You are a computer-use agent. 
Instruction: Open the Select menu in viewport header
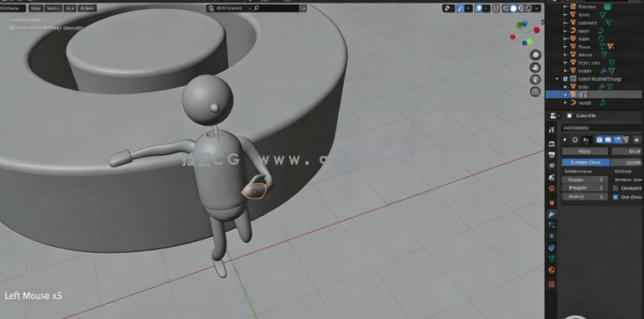53,8
